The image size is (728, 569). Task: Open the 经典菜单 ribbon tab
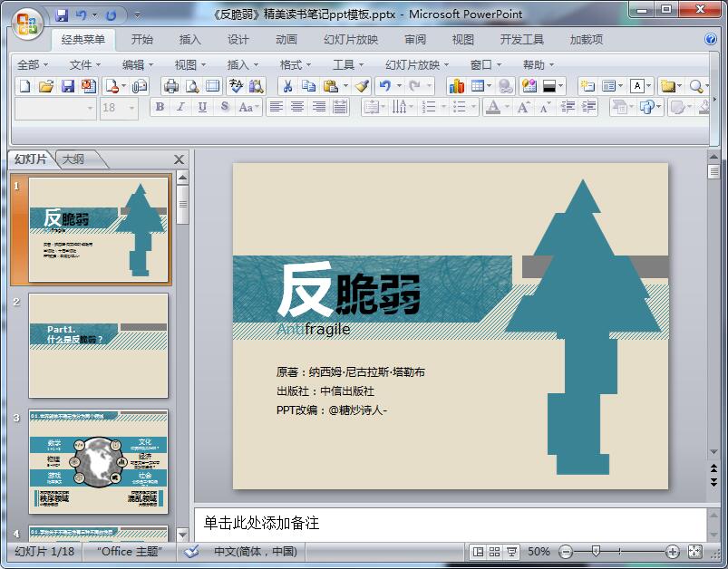83,40
